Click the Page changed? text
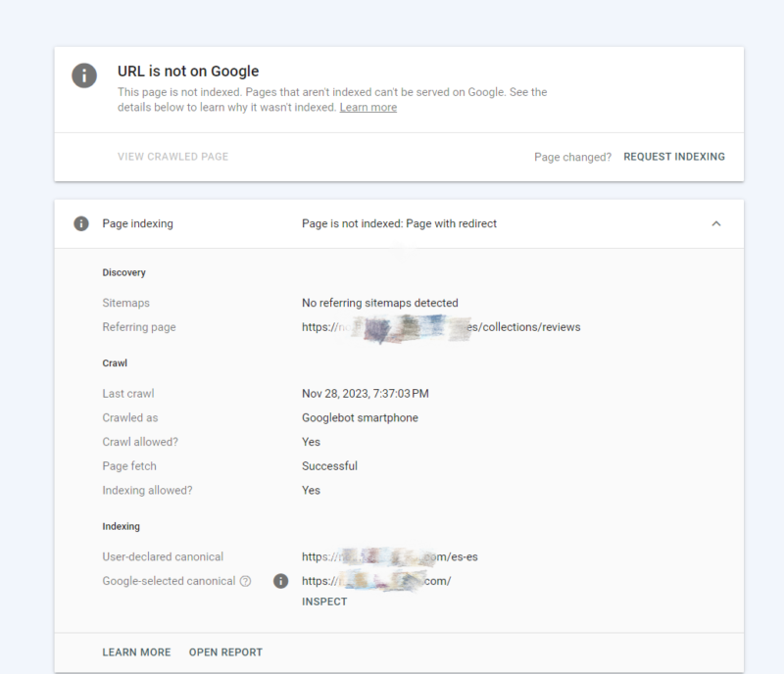Screen dimensions: 784x674 572,157
